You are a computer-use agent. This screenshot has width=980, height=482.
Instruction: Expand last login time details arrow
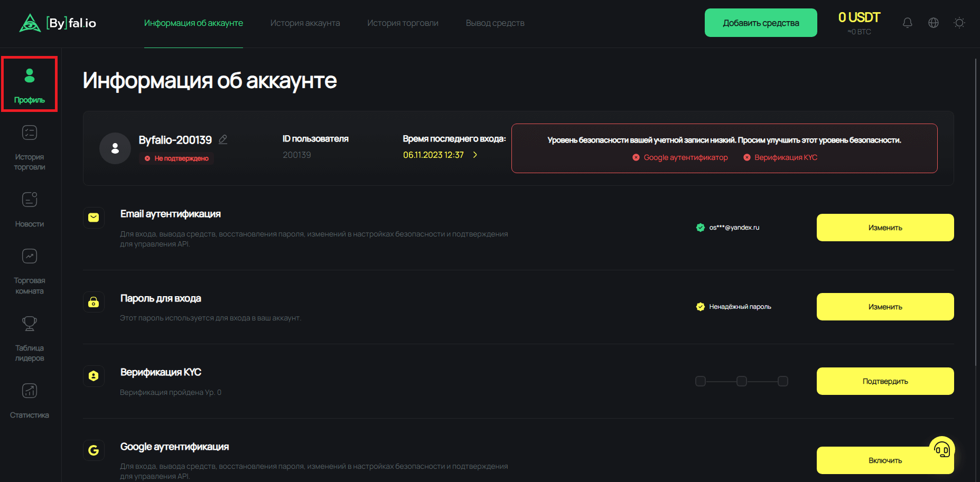click(475, 155)
